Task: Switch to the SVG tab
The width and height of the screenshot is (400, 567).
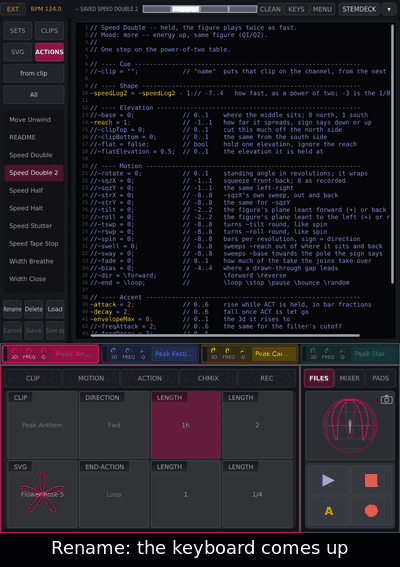Action: pos(18,52)
